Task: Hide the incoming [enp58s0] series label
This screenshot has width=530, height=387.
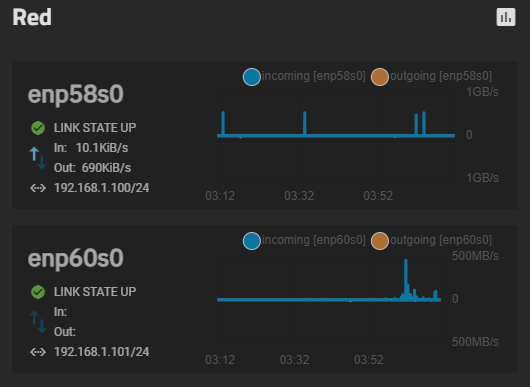Action: coord(314,76)
